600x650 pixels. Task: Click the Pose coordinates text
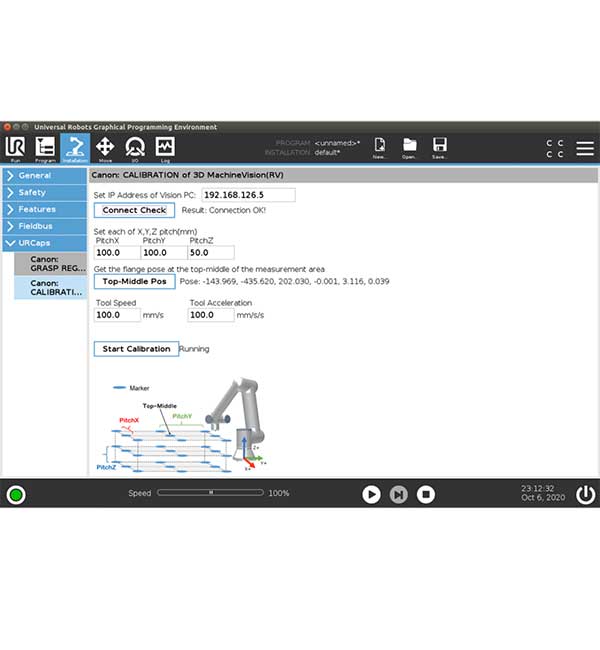(x=284, y=281)
